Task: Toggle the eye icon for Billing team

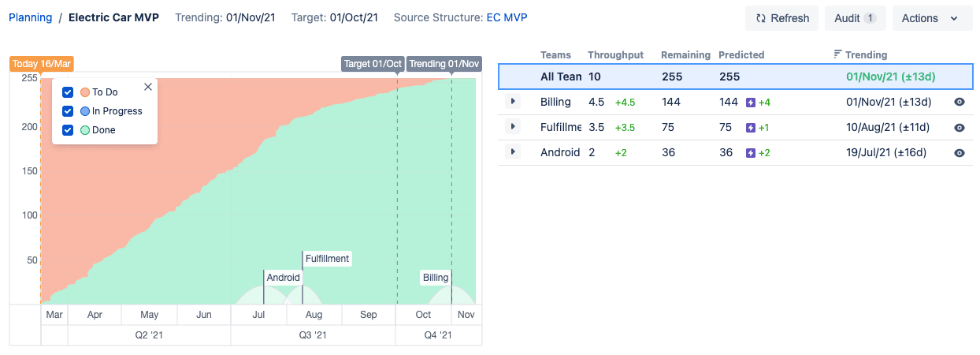Action: pos(959,103)
